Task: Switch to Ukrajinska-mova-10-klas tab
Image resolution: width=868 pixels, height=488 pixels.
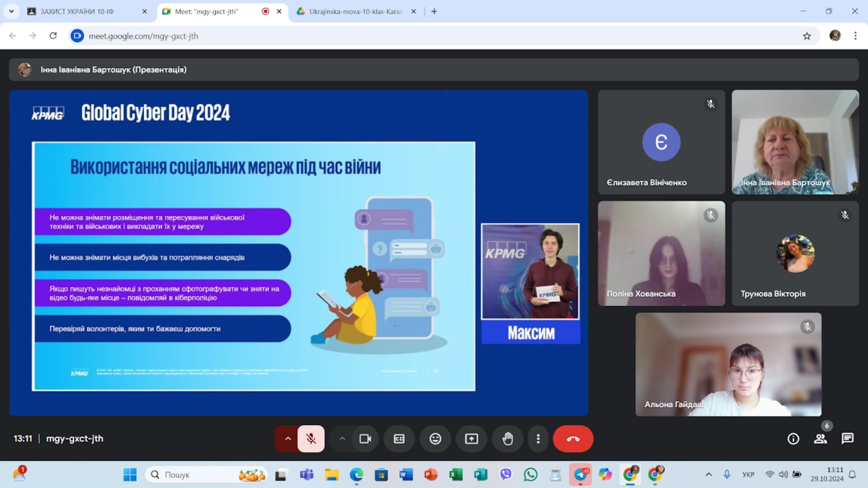Action: [355, 11]
